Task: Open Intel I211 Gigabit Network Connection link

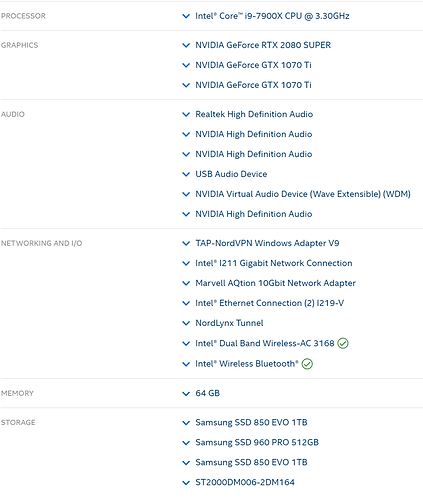Action: coord(274,263)
